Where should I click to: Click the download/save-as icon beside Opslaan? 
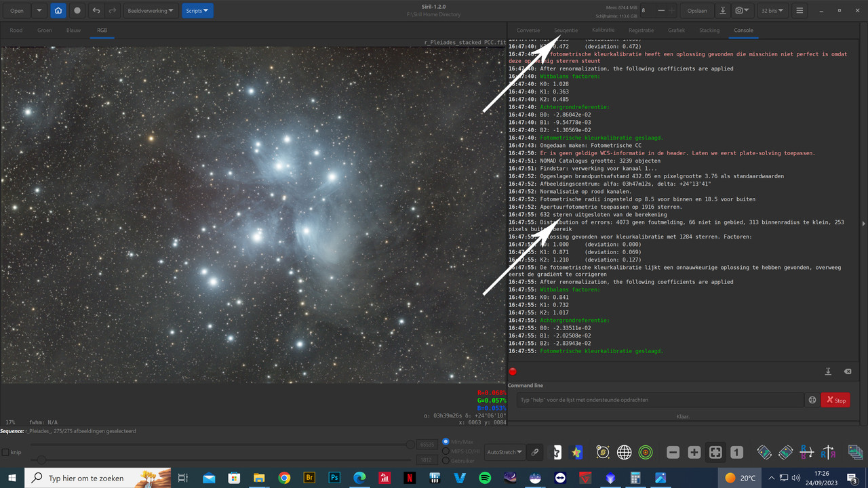point(723,11)
